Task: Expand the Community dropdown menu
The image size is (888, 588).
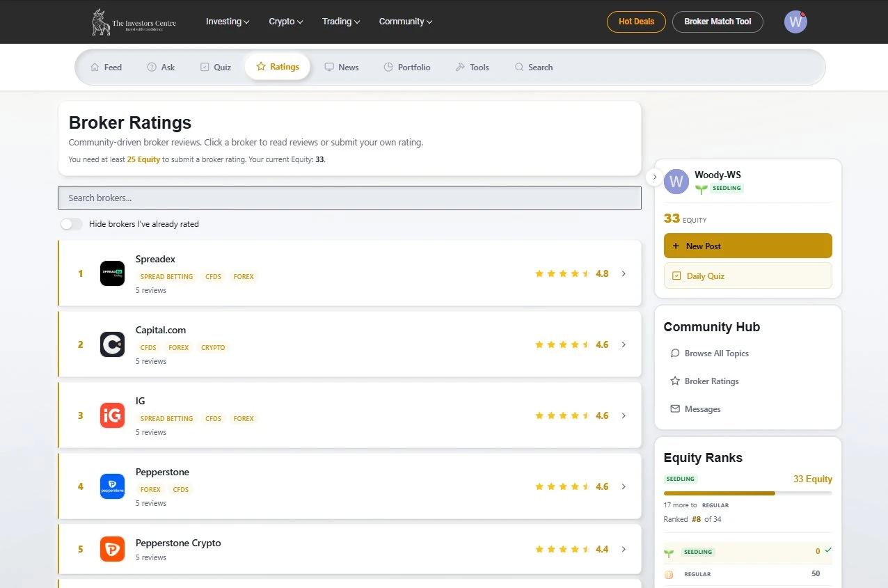Action: coord(406,22)
